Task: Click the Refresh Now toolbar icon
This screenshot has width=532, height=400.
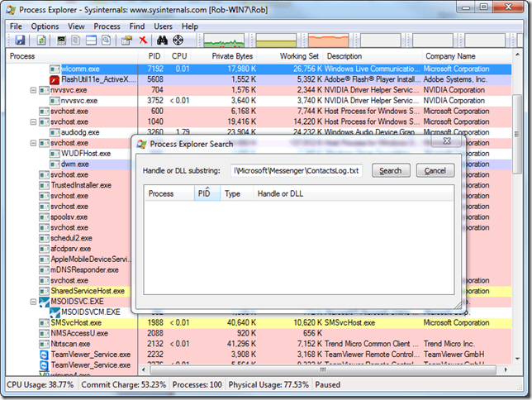Action: point(40,40)
